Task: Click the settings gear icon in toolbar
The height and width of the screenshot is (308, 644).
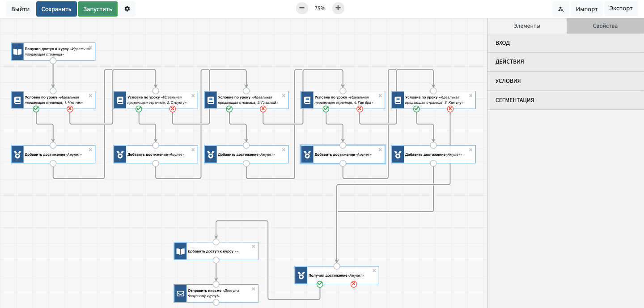Action: (x=127, y=9)
